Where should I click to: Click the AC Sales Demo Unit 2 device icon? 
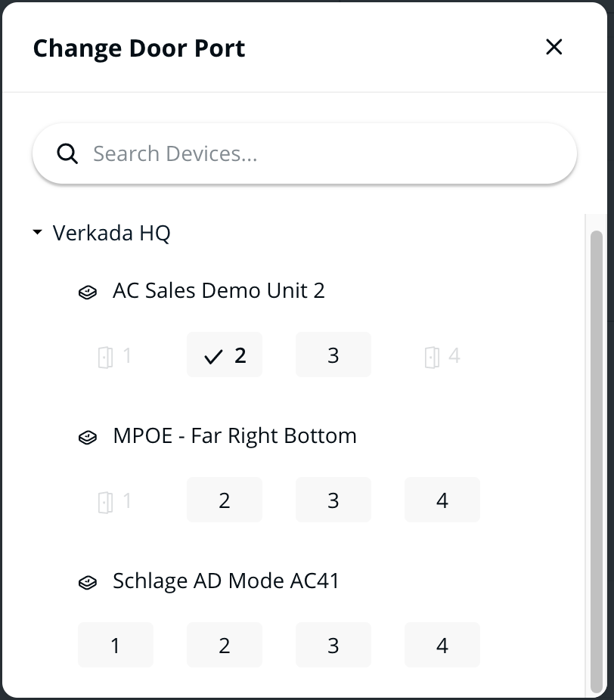[x=88, y=292]
